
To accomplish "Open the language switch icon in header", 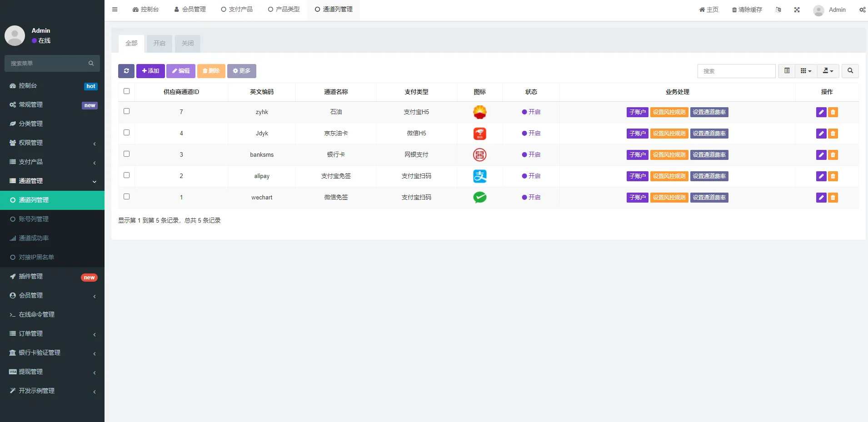I will tap(778, 10).
